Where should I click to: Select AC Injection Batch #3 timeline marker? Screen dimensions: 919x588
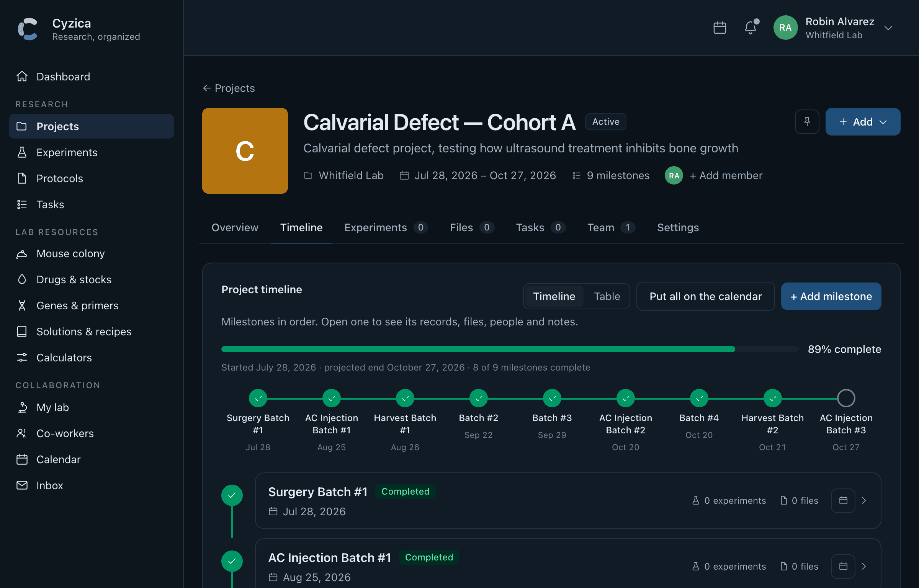pos(846,398)
